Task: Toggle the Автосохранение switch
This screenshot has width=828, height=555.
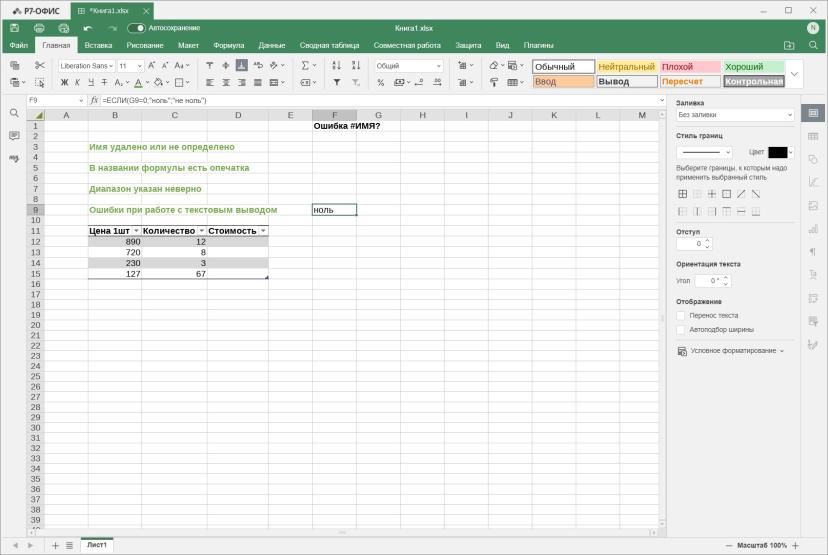Action: pos(136,28)
